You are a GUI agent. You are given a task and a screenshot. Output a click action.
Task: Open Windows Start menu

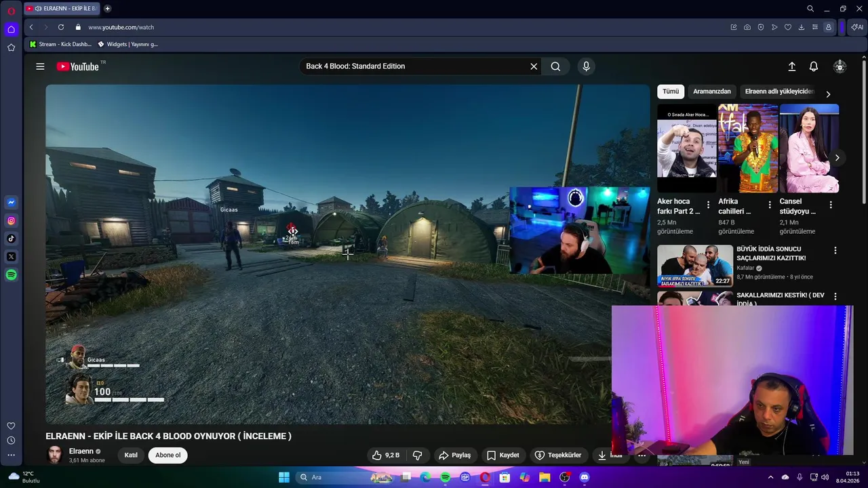point(284,477)
